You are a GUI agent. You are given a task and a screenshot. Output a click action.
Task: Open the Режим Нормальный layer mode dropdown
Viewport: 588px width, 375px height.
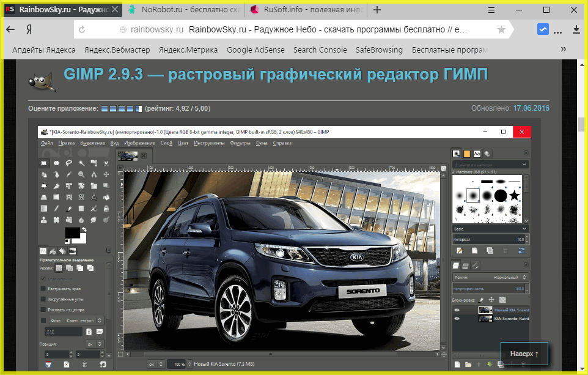click(x=490, y=277)
